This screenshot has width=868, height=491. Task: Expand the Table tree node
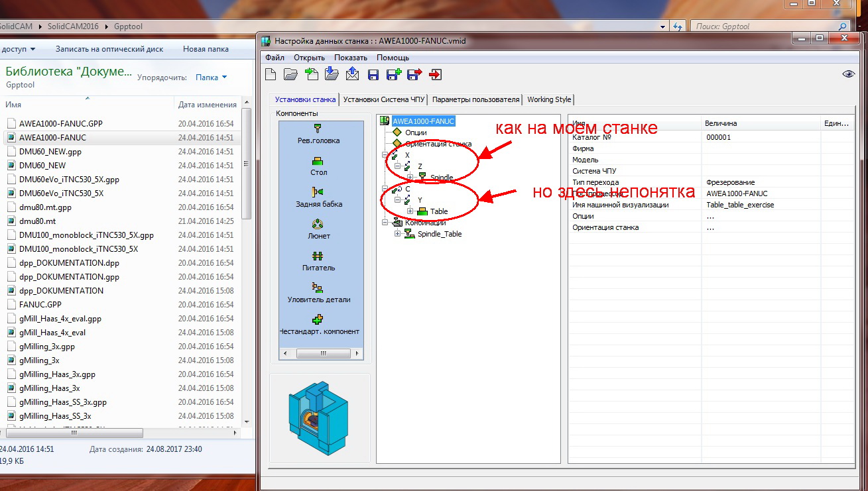[x=410, y=211]
